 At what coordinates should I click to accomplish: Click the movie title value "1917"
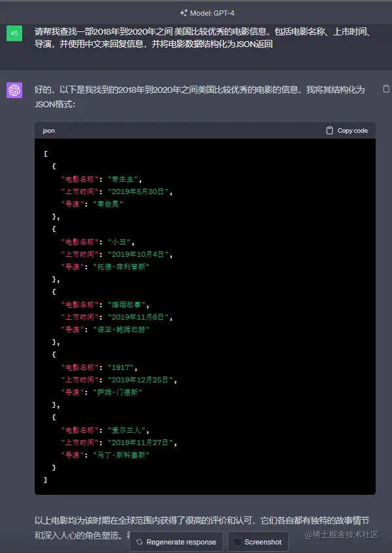coord(121,367)
